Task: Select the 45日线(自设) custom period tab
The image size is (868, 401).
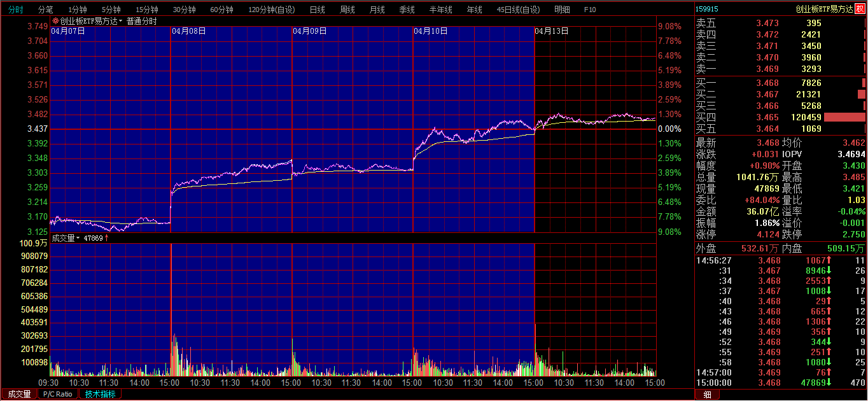Action: (x=517, y=10)
